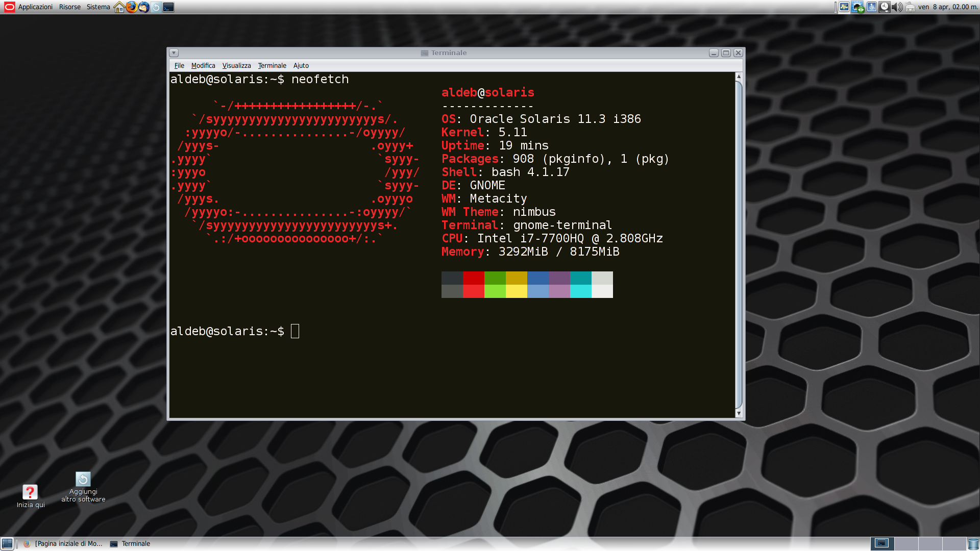
Task: Click the 'aldeb@solaris' red heading text
Action: [x=488, y=92]
